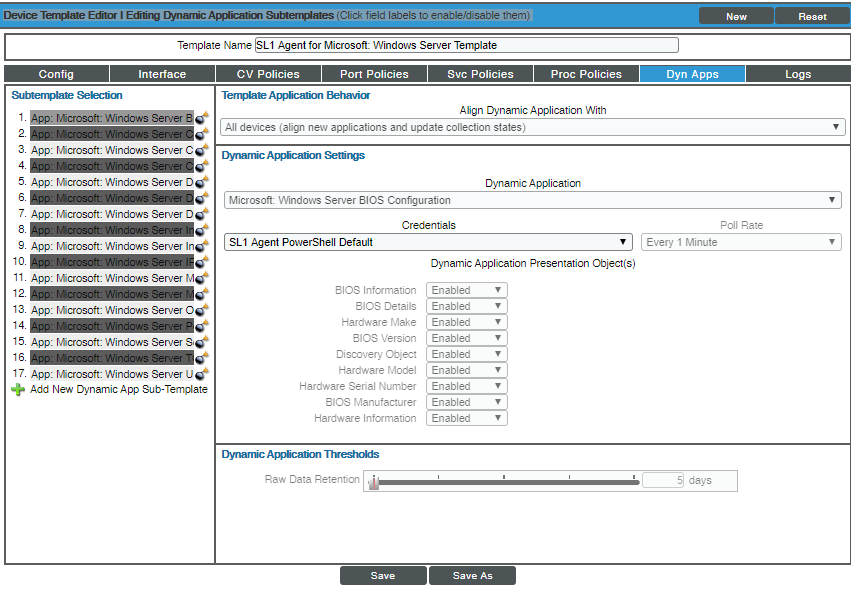
Task: Open the BIOS Manufacturer Enabled dropdown
Action: click(467, 402)
